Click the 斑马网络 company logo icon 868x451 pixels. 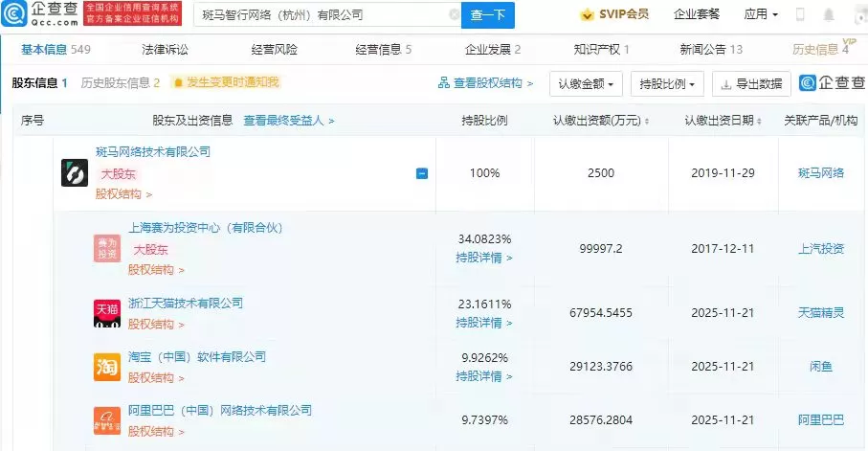coord(75,172)
